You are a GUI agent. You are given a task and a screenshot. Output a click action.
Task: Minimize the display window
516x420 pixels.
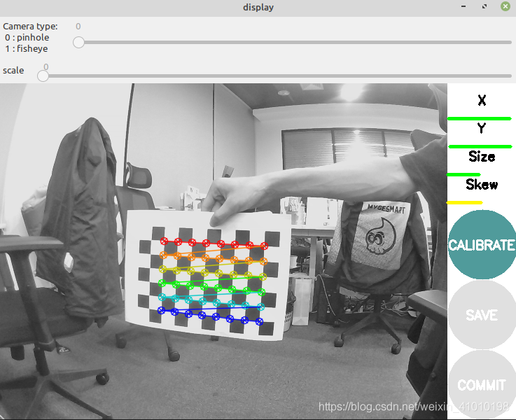click(463, 6)
